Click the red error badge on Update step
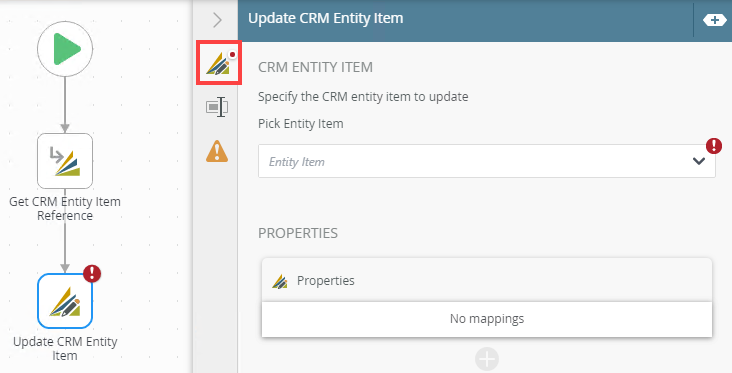The image size is (732, 373). [x=92, y=274]
